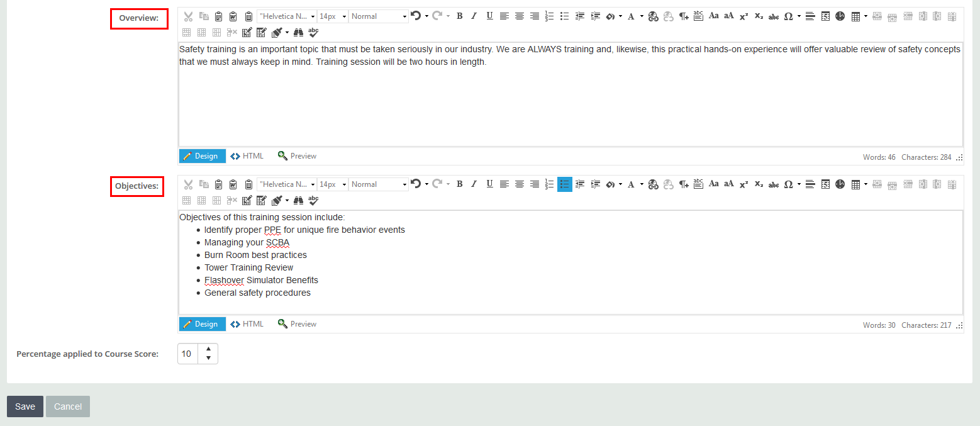Screen dimensions: 980x426
Task: Switch Overview editor to the HTML tab
Action: pyautogui.click(x=247, y=156)
